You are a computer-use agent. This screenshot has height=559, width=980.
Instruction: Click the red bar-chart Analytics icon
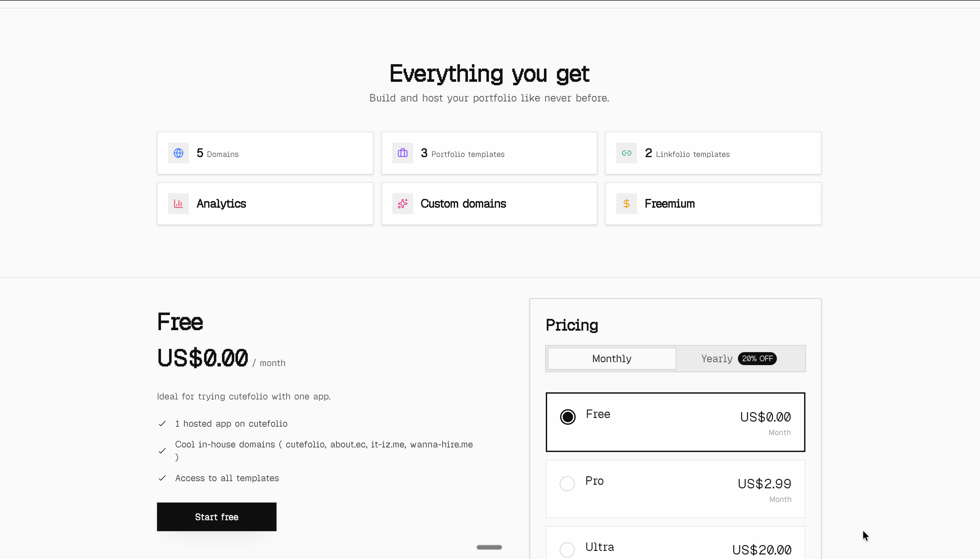(178, 204)
